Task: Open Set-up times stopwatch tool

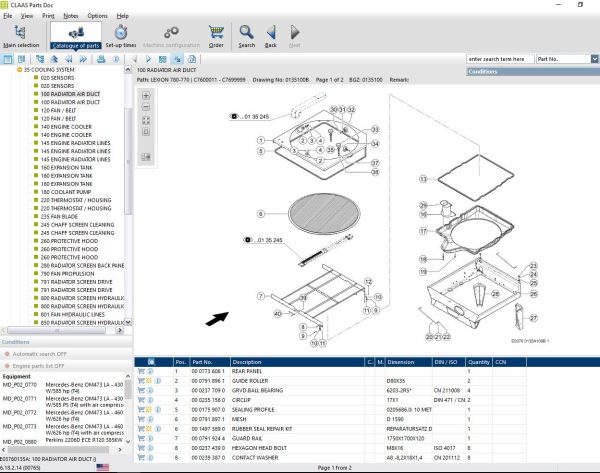Action: point(121,36)
